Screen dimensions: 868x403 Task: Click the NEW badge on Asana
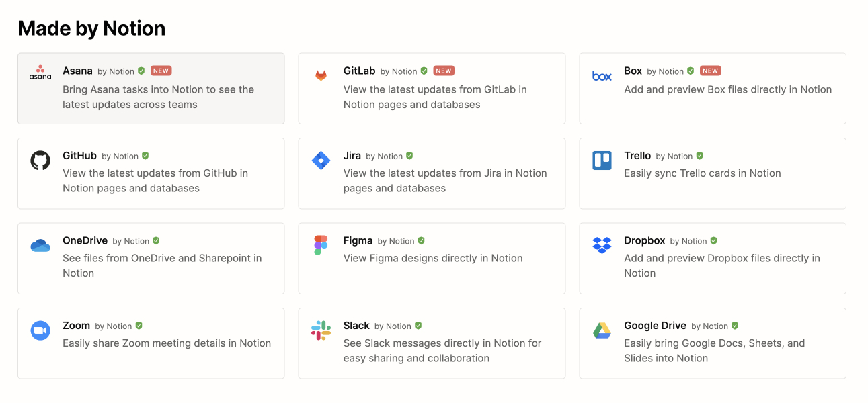click(161, 71)
